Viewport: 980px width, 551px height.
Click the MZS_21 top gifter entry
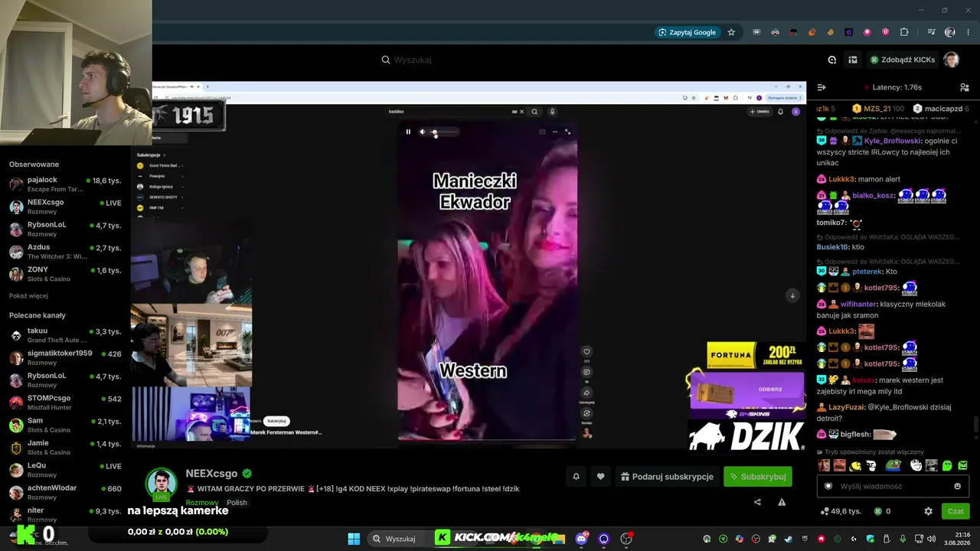(x=879, y=109)
